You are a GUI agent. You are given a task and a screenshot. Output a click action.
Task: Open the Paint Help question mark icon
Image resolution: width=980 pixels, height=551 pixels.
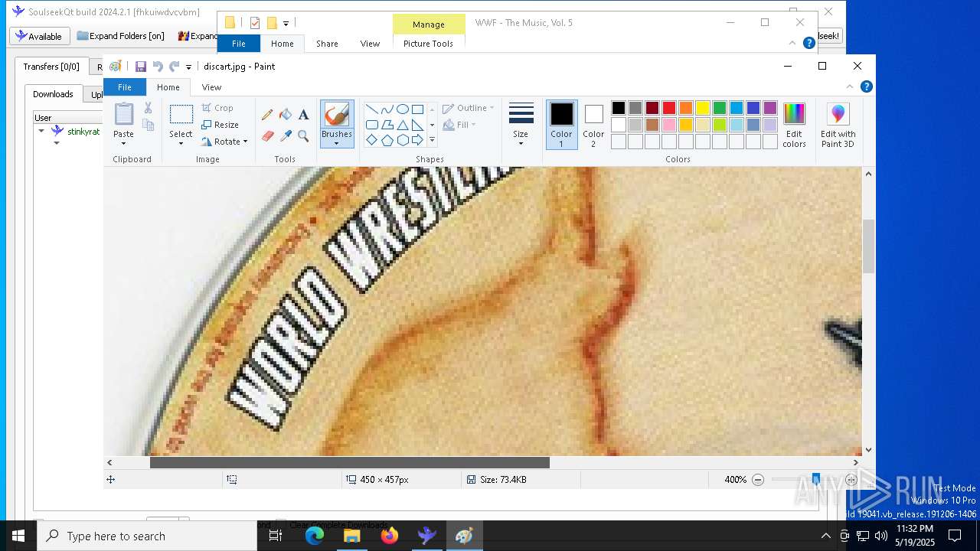pos(867,86)
